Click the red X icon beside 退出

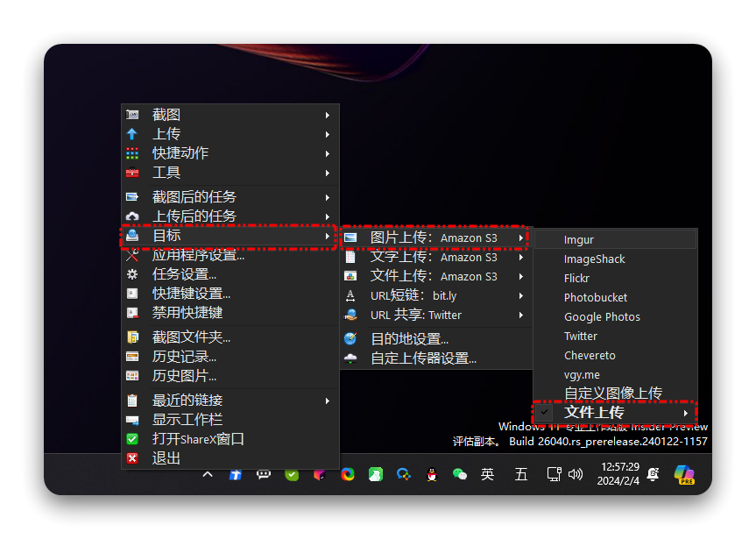point(132,458)
